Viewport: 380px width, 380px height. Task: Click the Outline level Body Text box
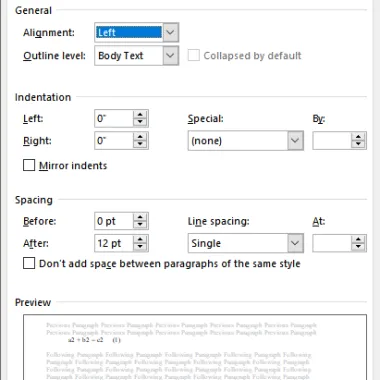[129, 55]
